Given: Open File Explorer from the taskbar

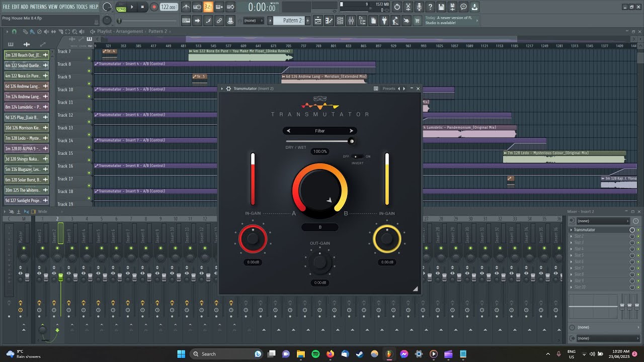Looking at the screenshot, I should coord(301,354).
